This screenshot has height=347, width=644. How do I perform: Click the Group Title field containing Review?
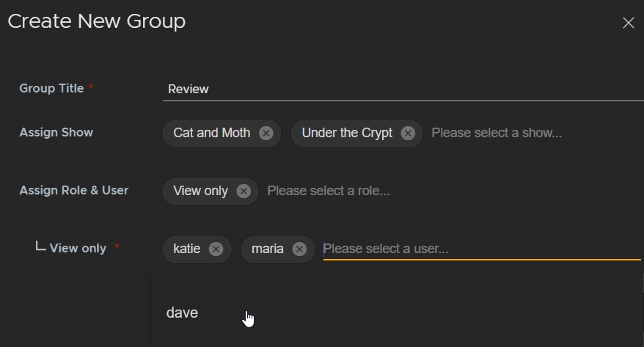click(x=402, y=89)
